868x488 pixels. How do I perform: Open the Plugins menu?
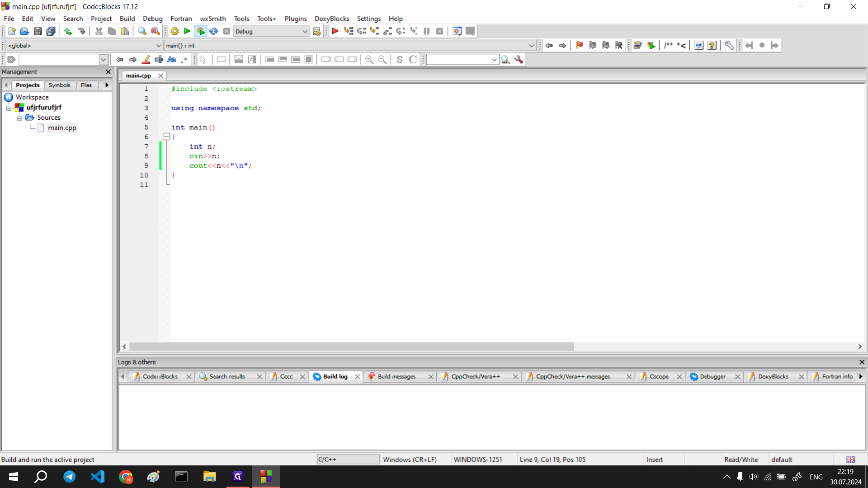(x=295, y=19)
